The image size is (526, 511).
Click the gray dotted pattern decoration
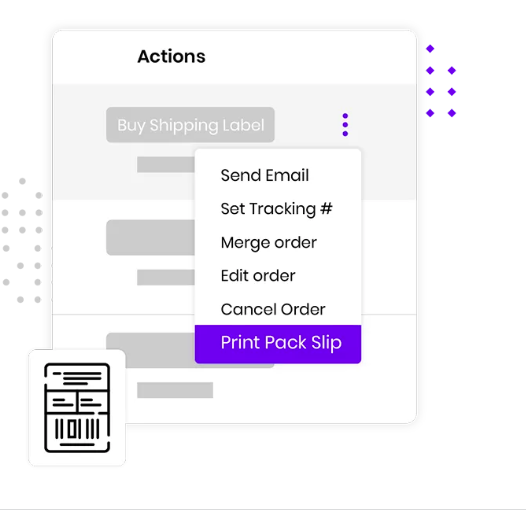[22, 240]
